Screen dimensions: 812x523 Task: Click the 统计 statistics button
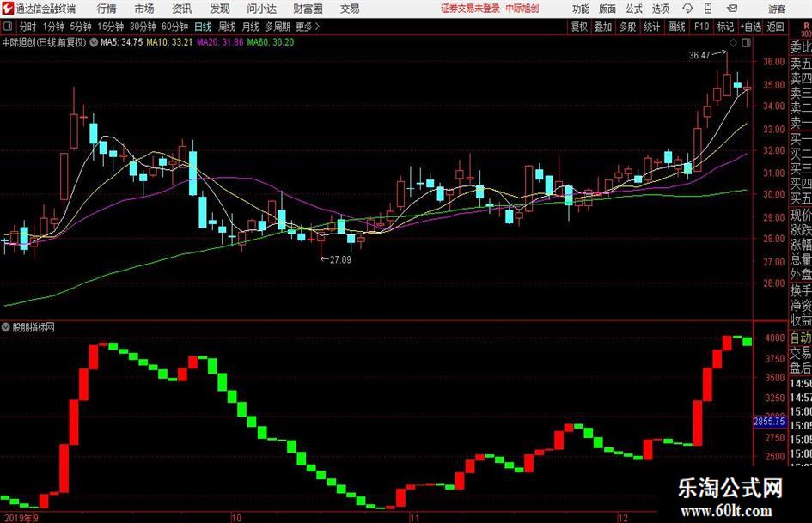(651, 27)
